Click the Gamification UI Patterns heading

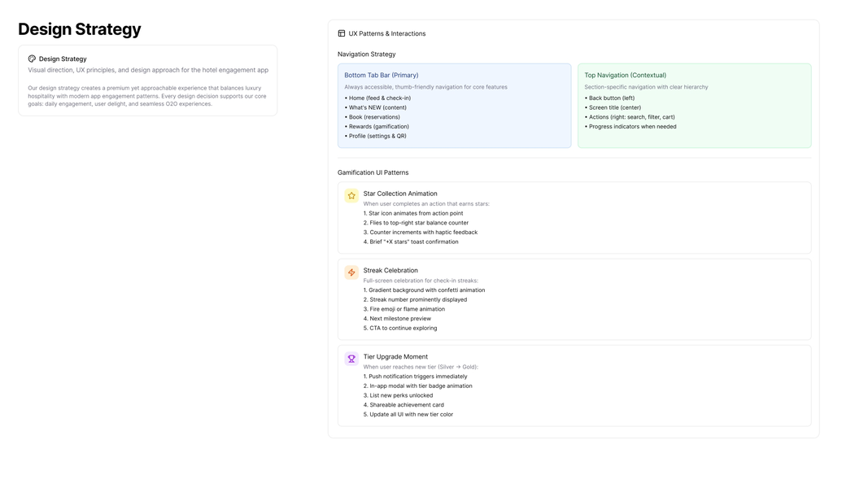tap(373, 172)
